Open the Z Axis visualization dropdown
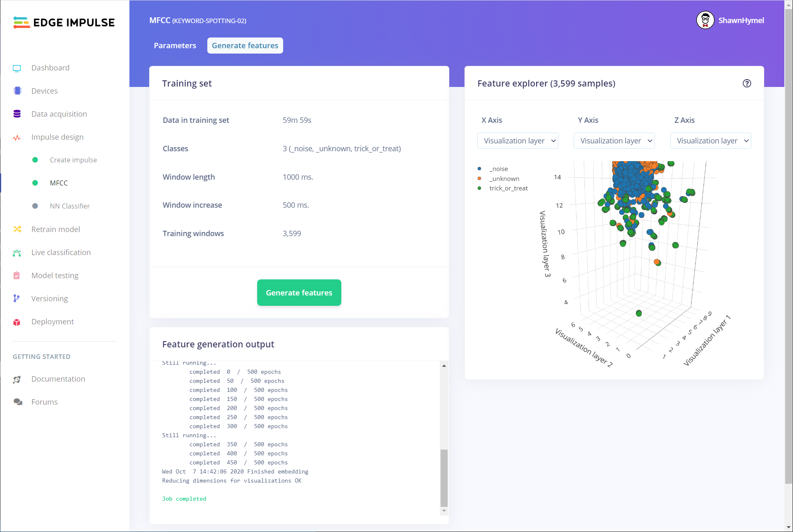 pos(711,141)
